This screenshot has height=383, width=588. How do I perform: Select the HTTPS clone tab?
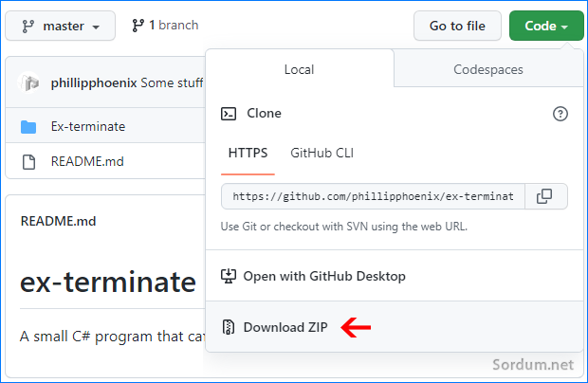tap(248, 153)
